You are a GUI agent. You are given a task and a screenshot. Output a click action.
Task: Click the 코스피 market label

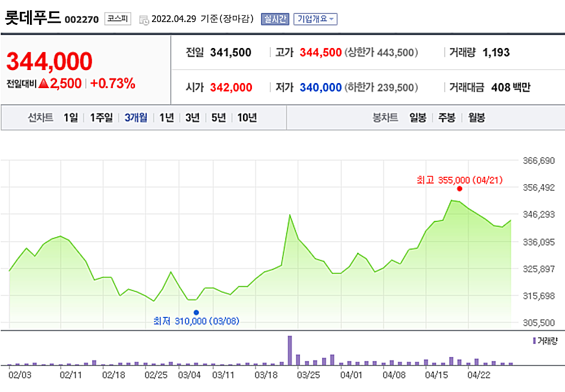coord(118,19)
